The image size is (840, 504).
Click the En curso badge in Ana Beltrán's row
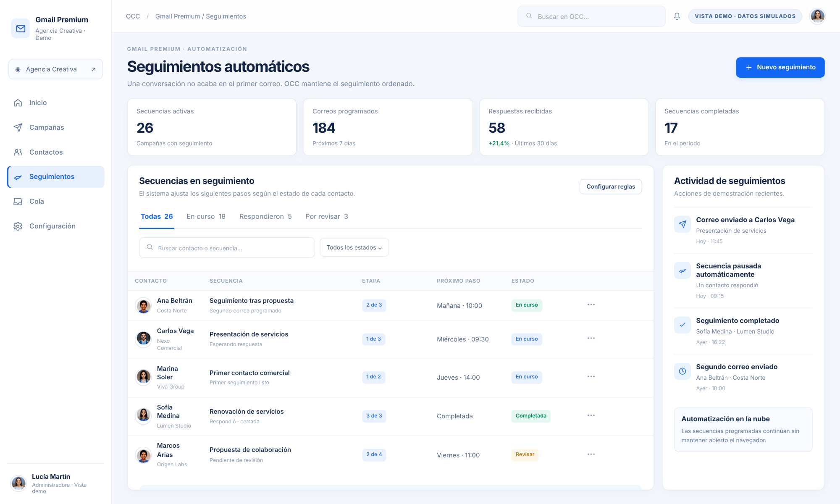point(527,305)
